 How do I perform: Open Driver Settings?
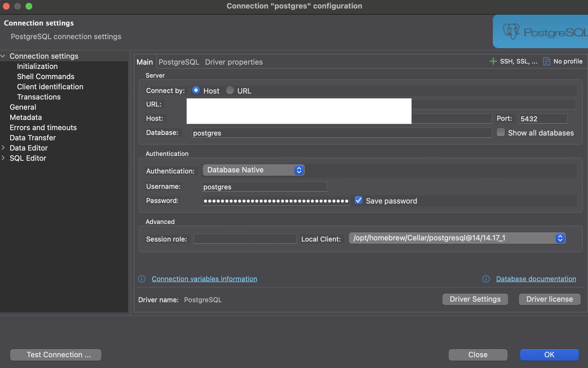(x=475, y=299)
